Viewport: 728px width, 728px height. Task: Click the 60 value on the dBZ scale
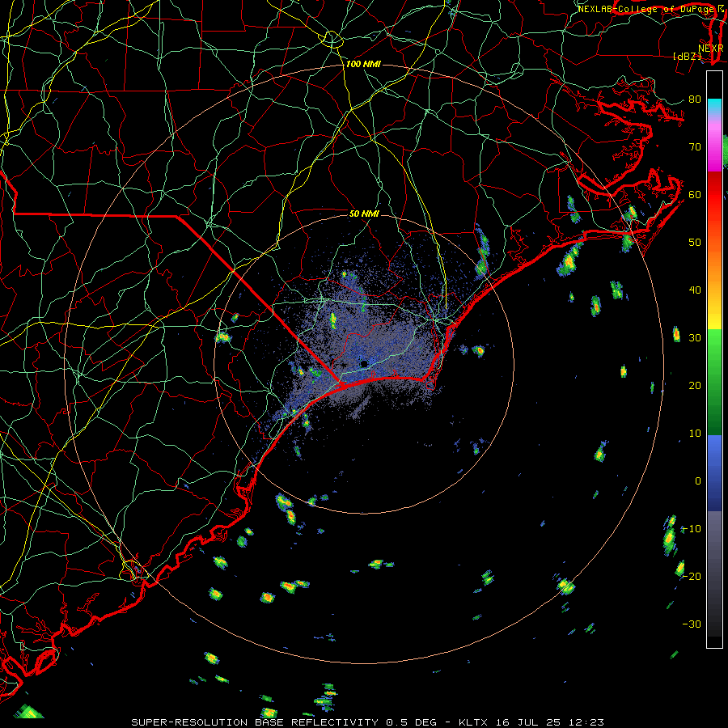coord(695,194)
